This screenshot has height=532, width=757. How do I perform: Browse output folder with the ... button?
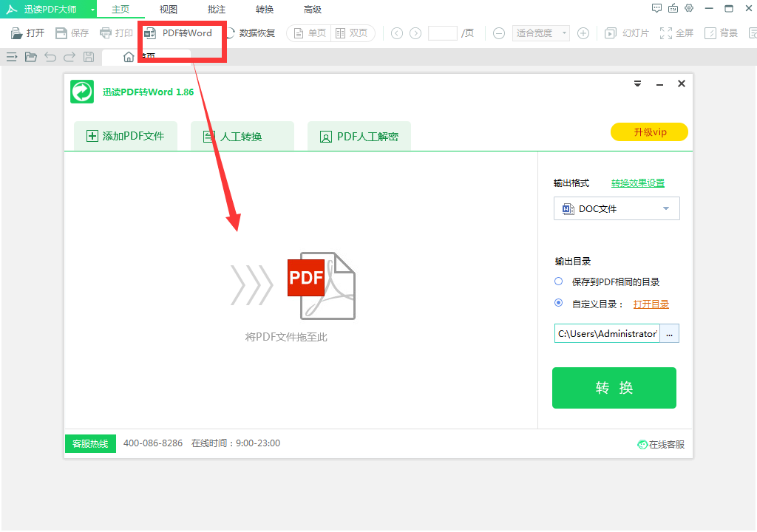pyautogui.click(x=669, y=333)
